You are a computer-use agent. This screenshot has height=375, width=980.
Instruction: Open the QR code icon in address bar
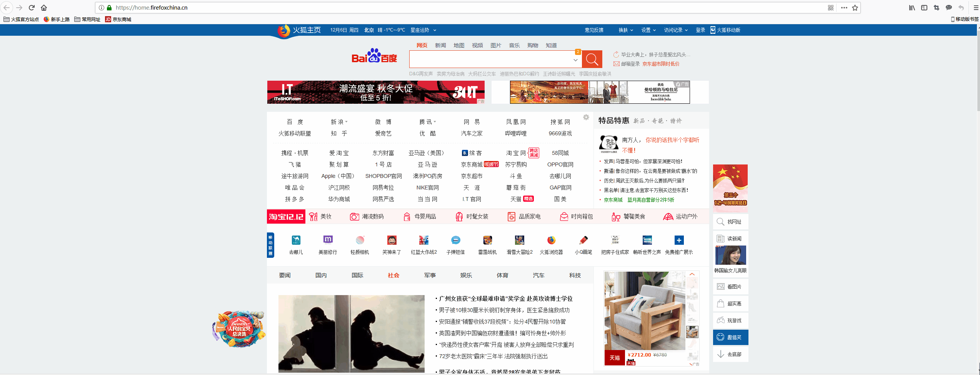click(831, 8)
